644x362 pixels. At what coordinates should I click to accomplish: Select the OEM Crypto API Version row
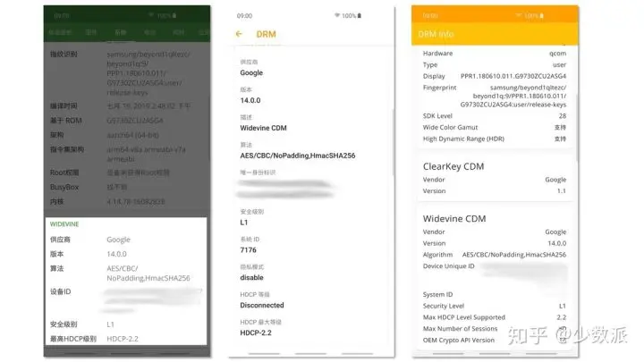[x=495, y=341]
